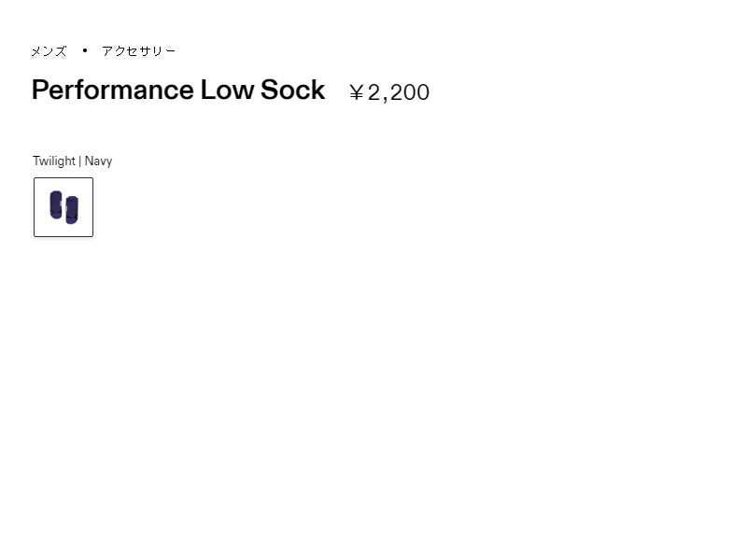Viewport: 747px width, 560px height.
Task: Go to the men's category page
Action: (x=49, y=51)
